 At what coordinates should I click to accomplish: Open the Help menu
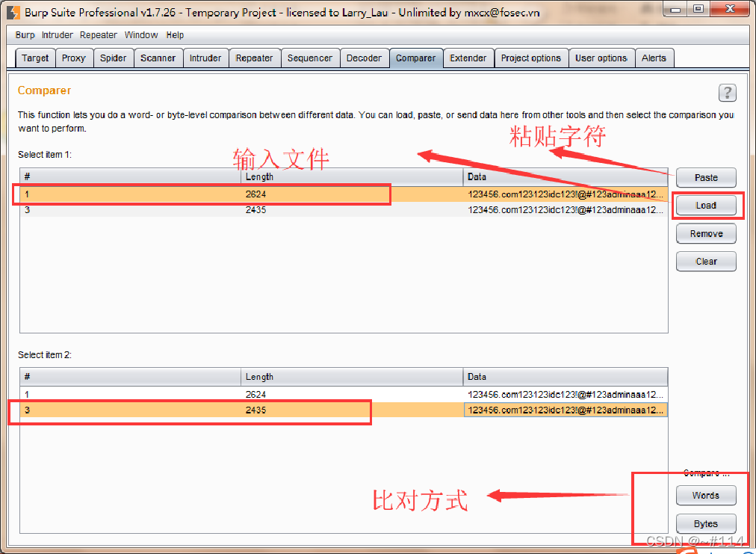175,34
